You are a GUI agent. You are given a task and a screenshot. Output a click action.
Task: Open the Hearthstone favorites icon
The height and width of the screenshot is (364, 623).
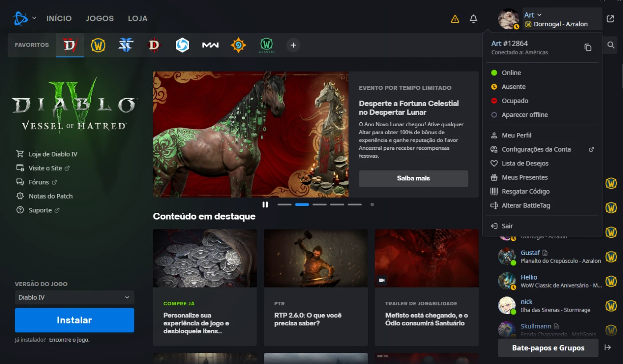point(238,45)
